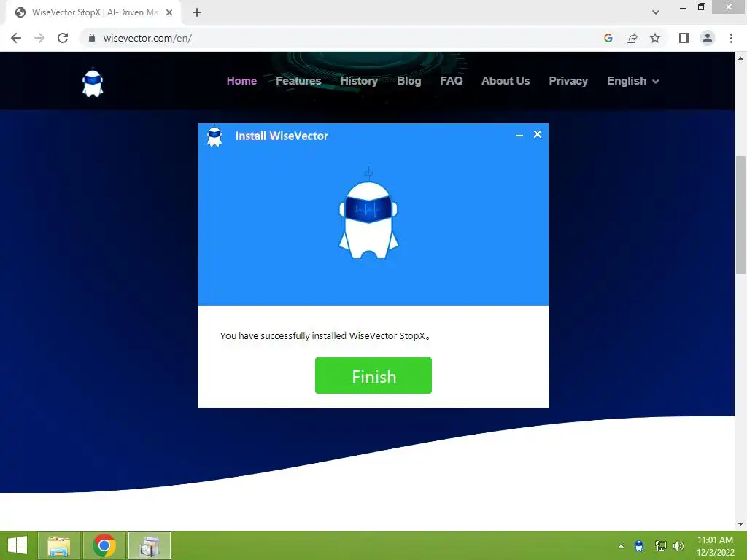
Task: Click the green Finish button
Action: pyautogui.click(x=373, y=376)
